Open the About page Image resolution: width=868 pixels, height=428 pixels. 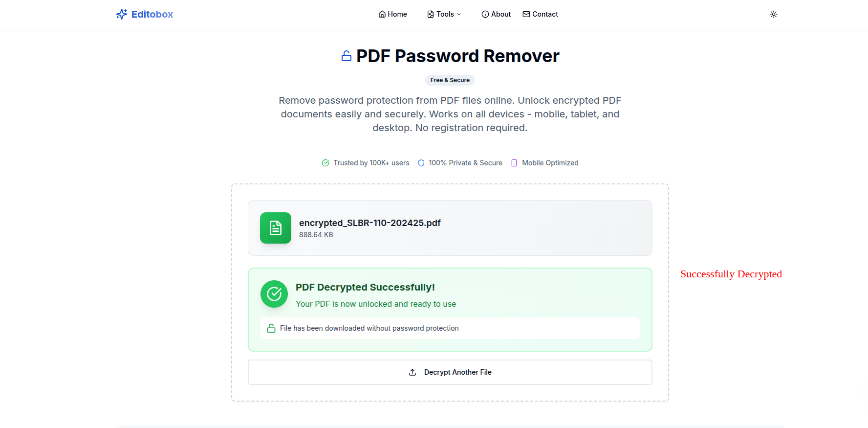pyautogui.click(x=496, y=14)
